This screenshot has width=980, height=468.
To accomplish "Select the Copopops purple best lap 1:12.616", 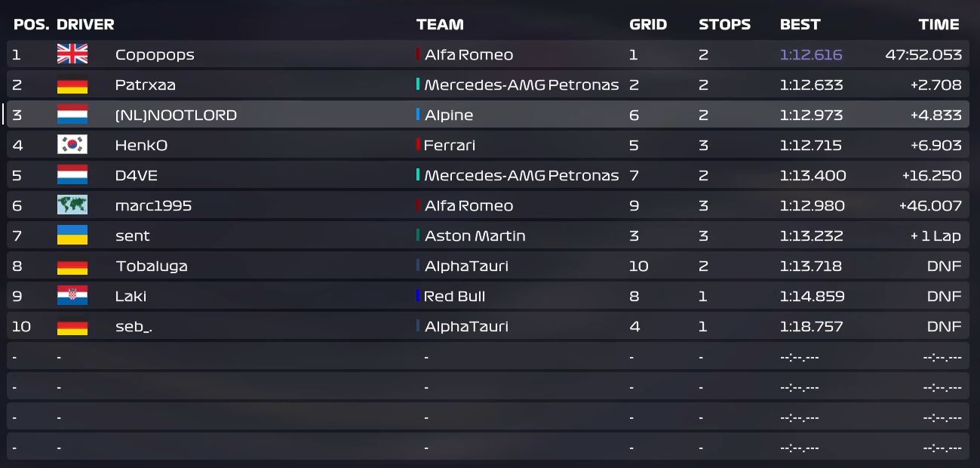I will (x=811, y=54).
